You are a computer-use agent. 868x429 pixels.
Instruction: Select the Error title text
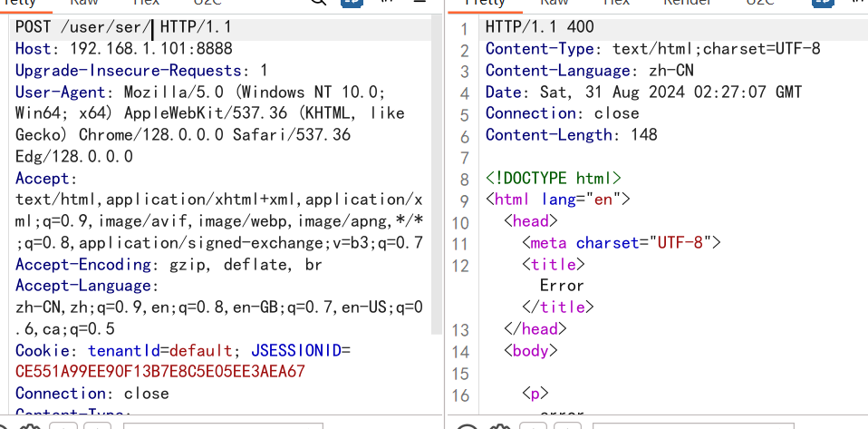tap(562, 286)
